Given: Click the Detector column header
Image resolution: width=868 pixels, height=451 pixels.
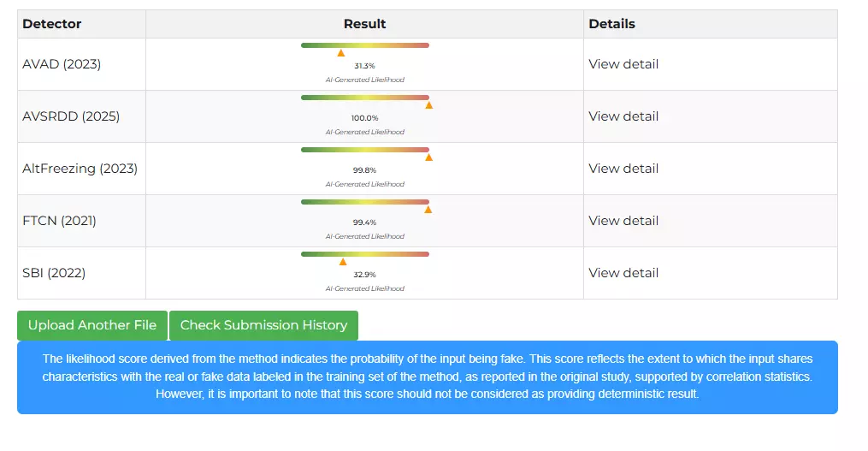Looking at the screenshot, I should pyautogui.click(x=52, y=24).
